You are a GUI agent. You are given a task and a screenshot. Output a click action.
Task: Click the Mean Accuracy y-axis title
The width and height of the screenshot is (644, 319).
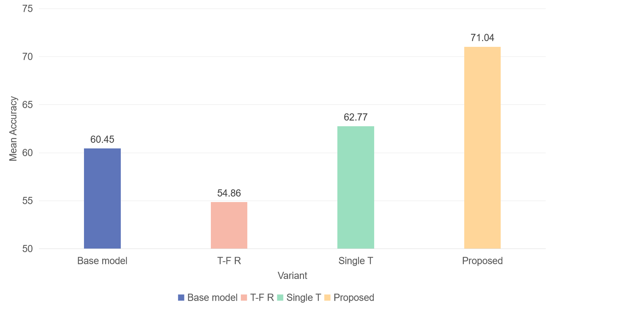click(x=13, y=129)
